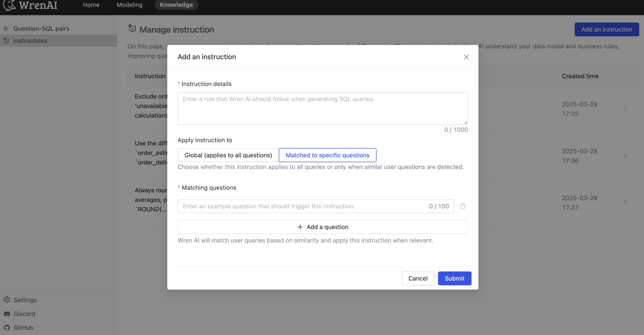Viewport: 644px width, 335px height.
Task: Click the 2025-03-28 17:36 timestamp
Action: [580, 156]
